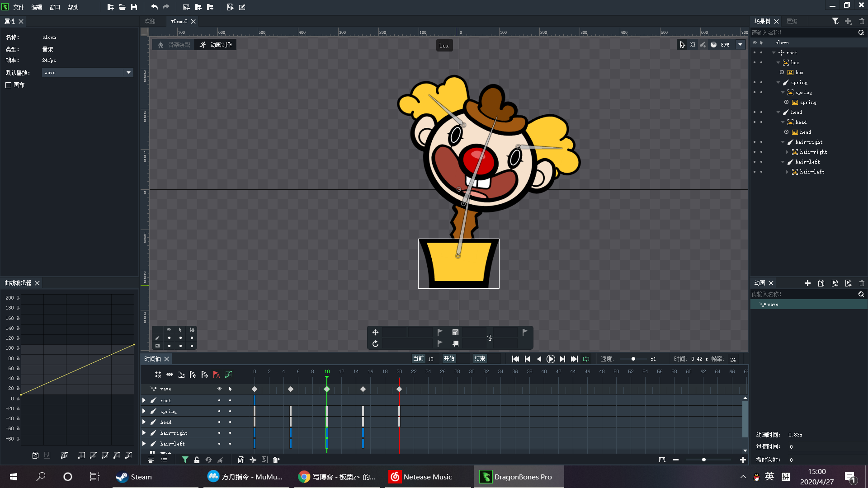Toggle visibility dot for spring timeline row
Viewport: 868px width, 488px height.
coord(219,411)
